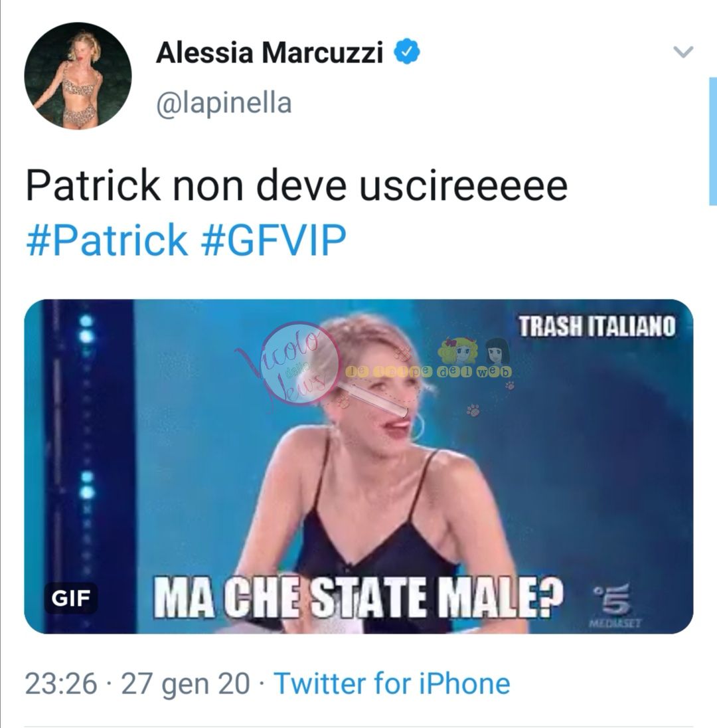Screen dimensions: 717x728
Task: Click the profile picture avatar
Action: [x=78, y=76]
